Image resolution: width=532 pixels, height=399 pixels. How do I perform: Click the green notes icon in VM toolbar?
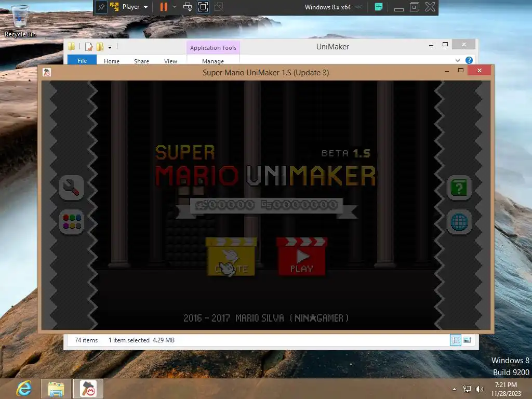(x=379, y=7)
